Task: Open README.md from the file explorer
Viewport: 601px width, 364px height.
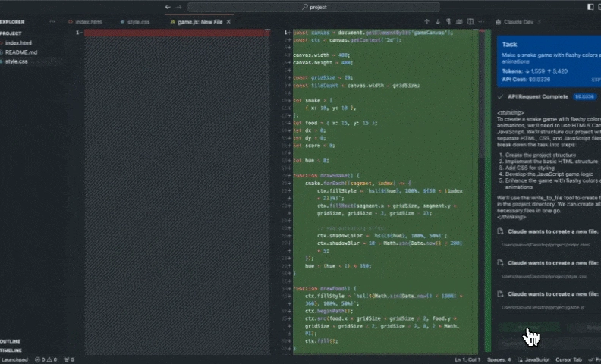Action: point(20,52)
